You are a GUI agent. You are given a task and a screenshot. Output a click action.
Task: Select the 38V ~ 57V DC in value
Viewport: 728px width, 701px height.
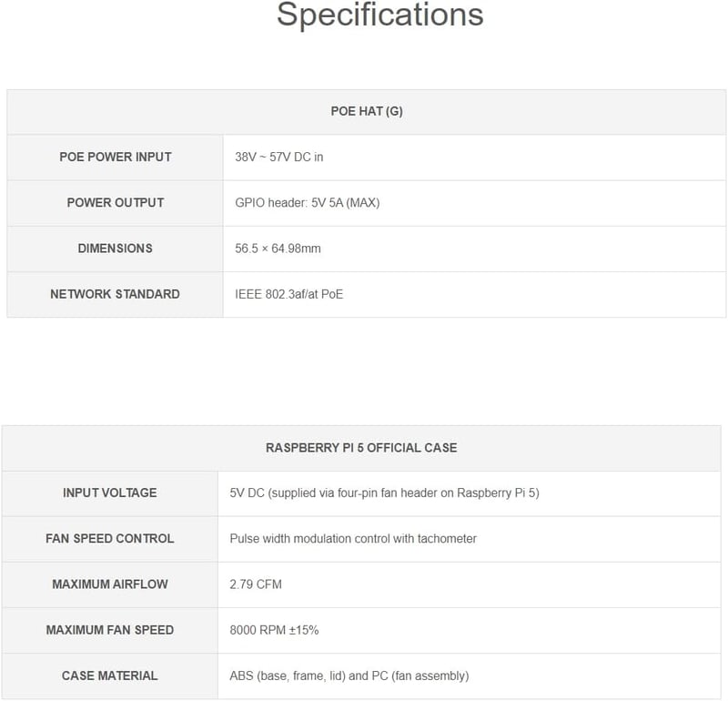279,157
